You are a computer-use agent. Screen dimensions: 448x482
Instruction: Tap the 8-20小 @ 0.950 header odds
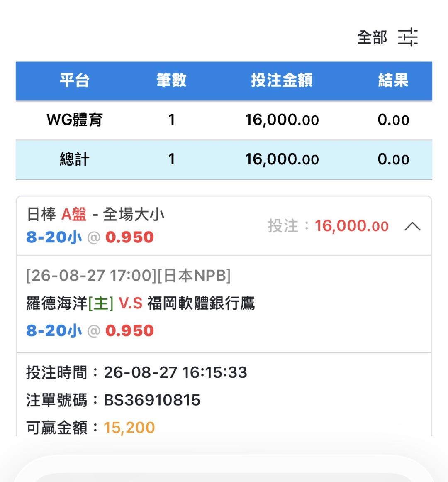[90, 237]
